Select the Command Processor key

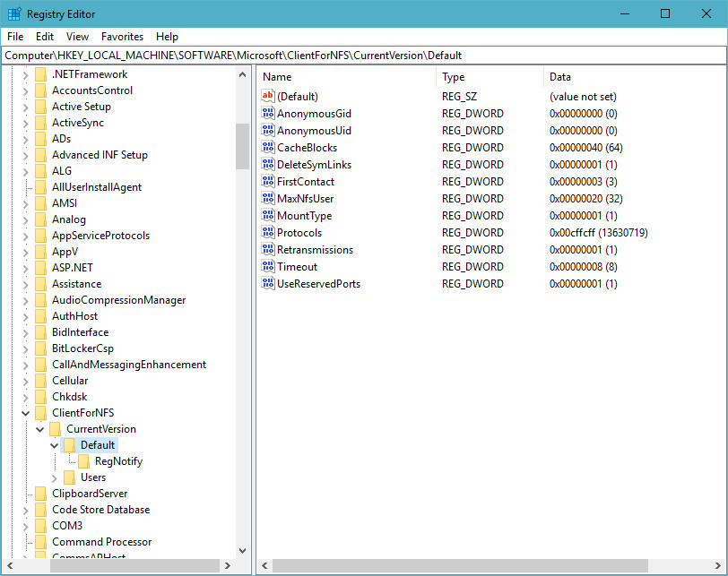(x=101, y=542)
